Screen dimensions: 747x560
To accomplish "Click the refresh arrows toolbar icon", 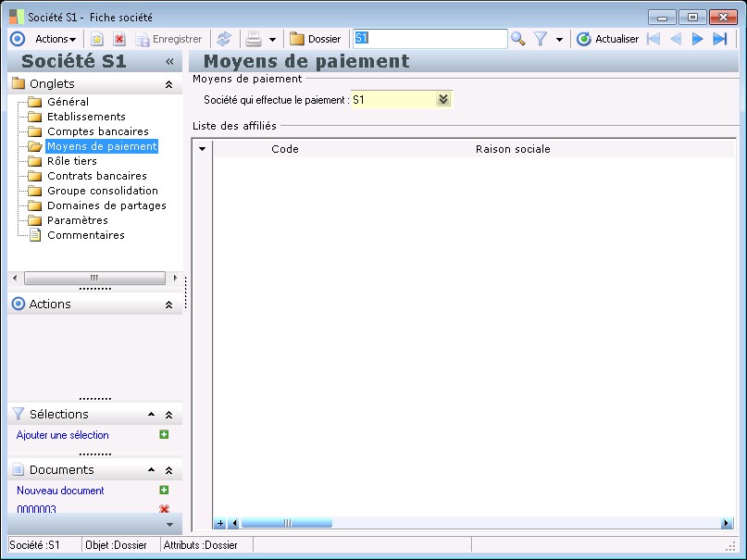I will pos(223,39).
